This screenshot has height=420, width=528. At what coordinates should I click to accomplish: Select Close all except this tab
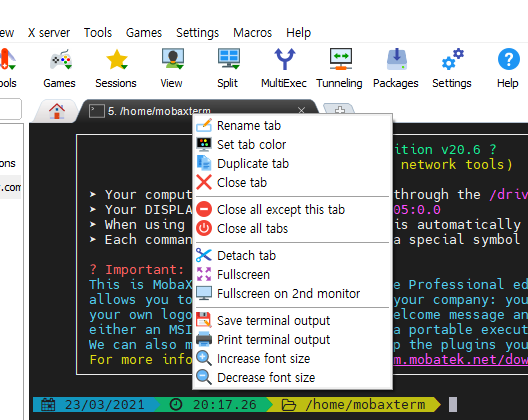tap(292, 209)
